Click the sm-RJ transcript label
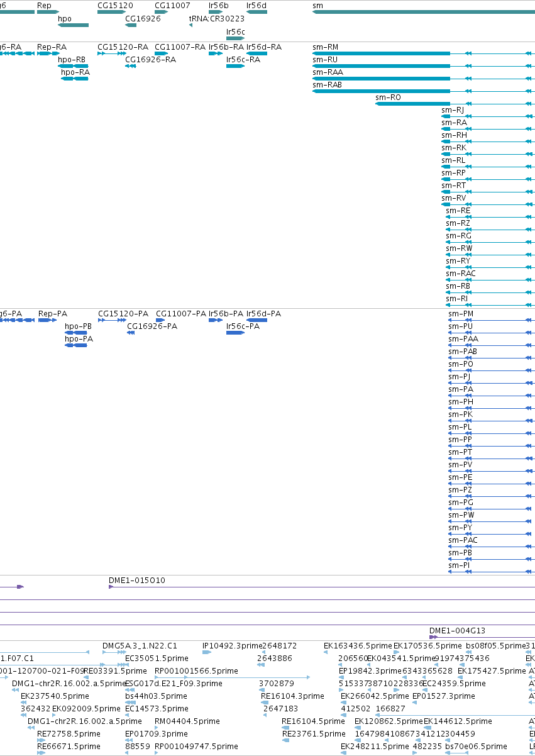This screenshot has width=535, height=756. [x=453, y=110]
